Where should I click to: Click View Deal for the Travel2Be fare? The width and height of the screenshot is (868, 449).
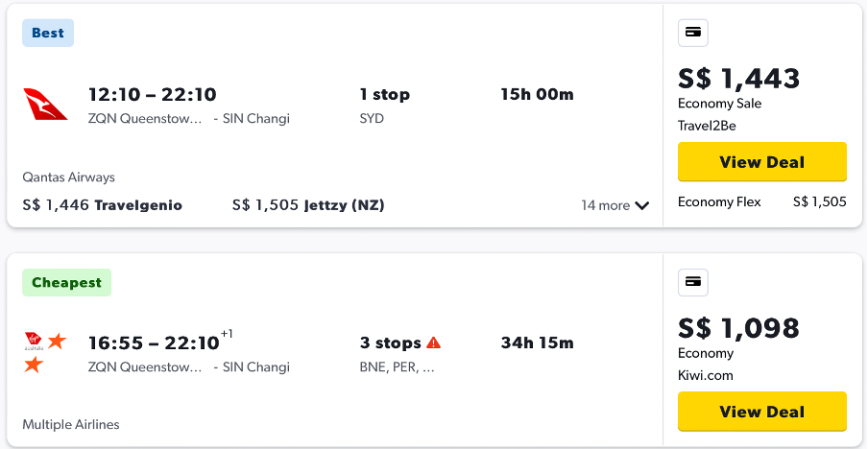(761, 162)
